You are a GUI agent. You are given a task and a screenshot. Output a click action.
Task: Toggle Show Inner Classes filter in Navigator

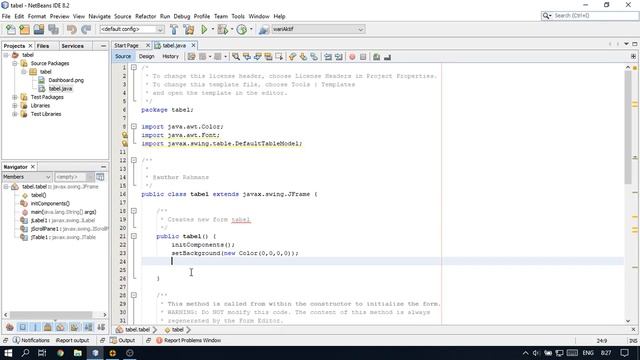[60, 327]
